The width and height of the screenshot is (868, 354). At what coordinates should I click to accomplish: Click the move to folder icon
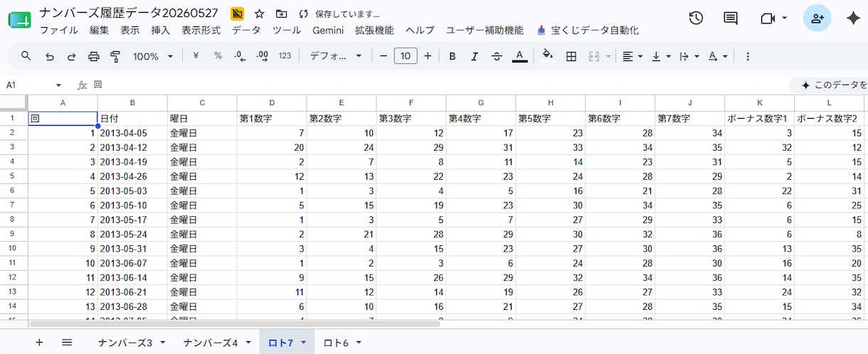coord(282,14)
